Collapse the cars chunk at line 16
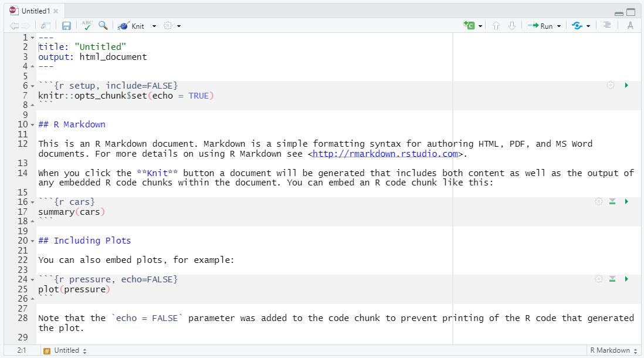Image resolution: width=644 pixels, height=358 pixels. click(32, 202)
